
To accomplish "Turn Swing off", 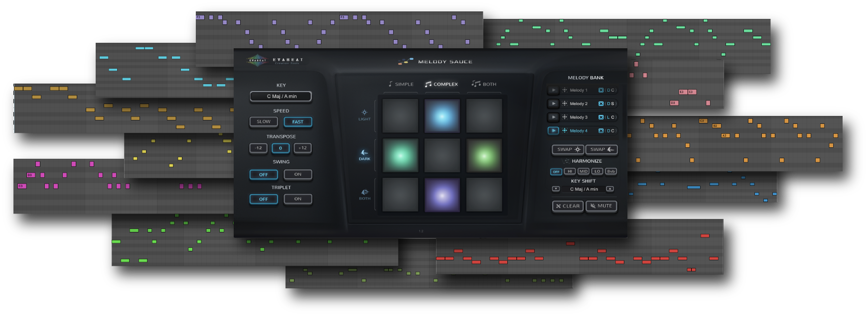I will (x=264, y=175).
